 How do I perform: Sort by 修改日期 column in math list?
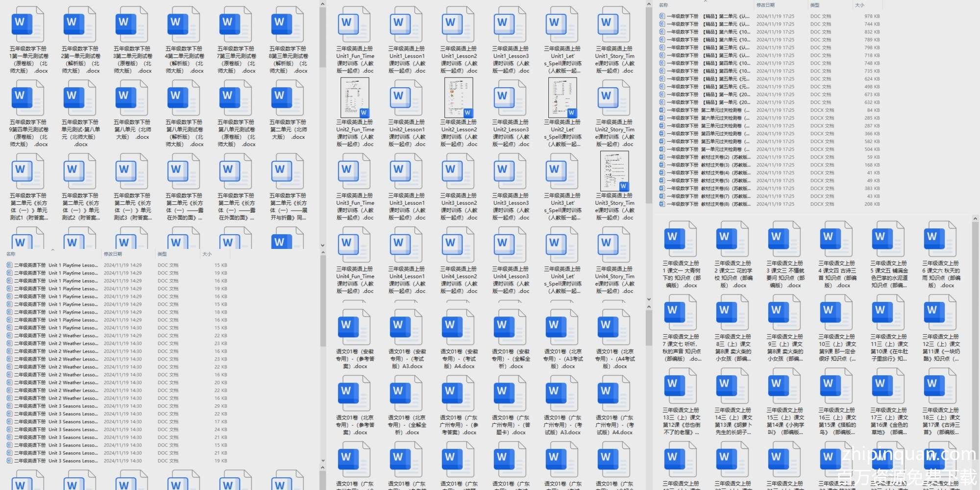click(x=765, y=5)
